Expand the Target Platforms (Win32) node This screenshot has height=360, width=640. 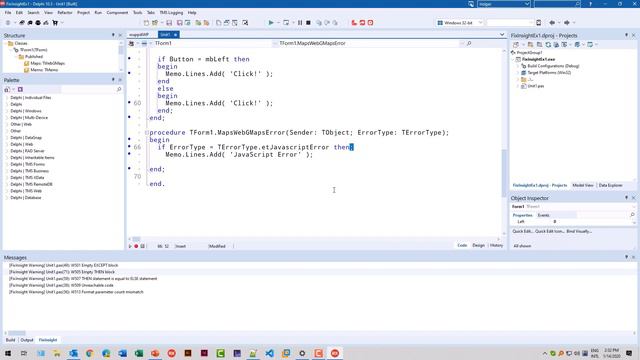coord(518,73)
